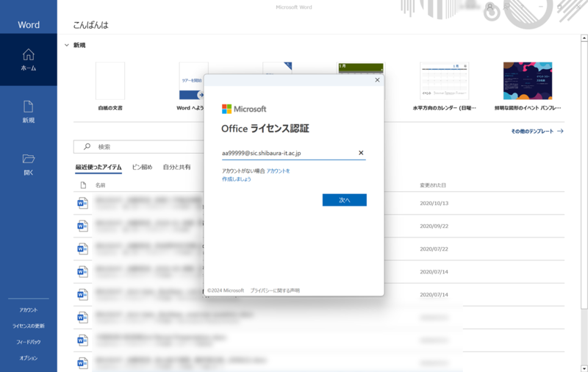
Task: Collapse the 新規 section chevron
Action: pyautogui.click(x=67, y=46)
